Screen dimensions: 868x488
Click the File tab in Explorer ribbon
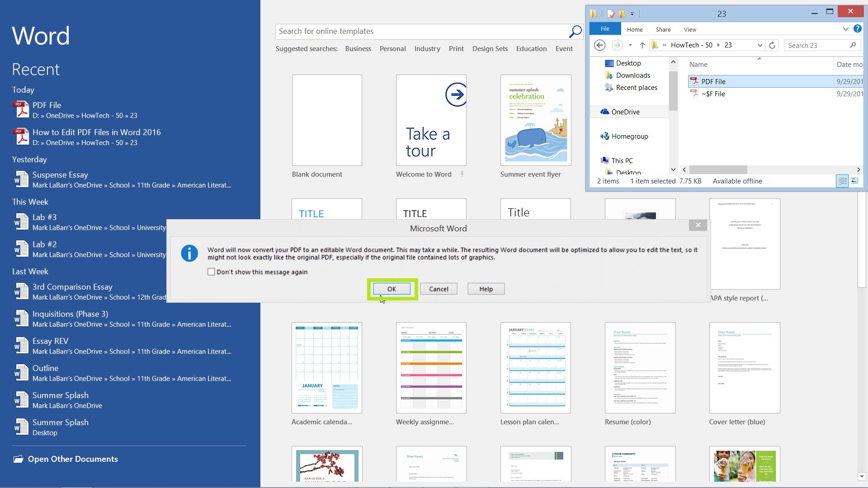tap(605, 28)
